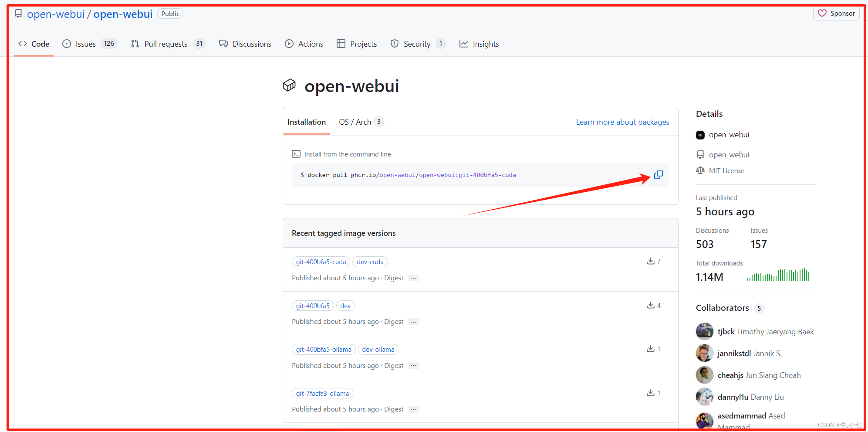Open the dev-cuda tag
The height and width of the screenshot is (432, 868).
coord(370,262)
